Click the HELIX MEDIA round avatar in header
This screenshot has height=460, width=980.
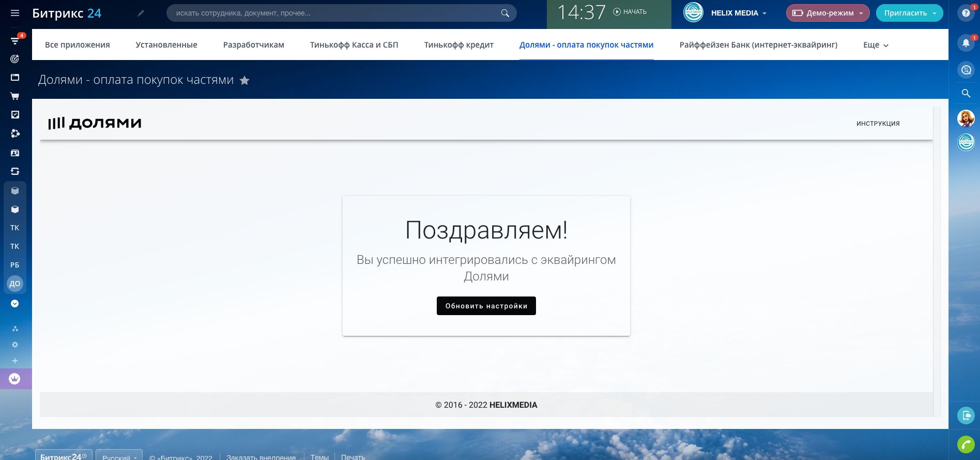pyautogui.click(x=693, y=13)
